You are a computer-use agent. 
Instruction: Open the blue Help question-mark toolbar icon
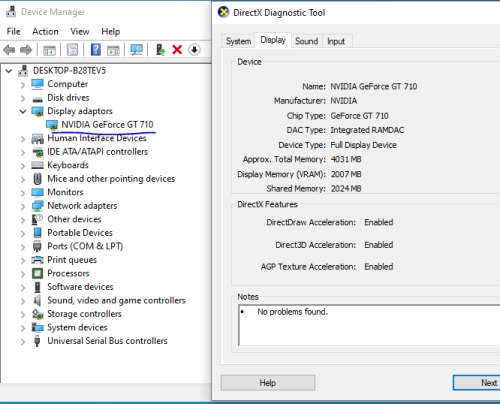click(96, 50)
